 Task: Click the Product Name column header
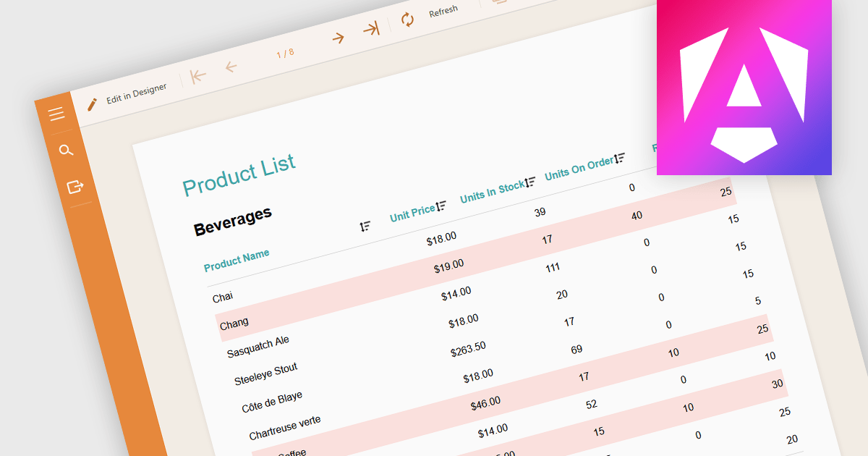(237, 261)
